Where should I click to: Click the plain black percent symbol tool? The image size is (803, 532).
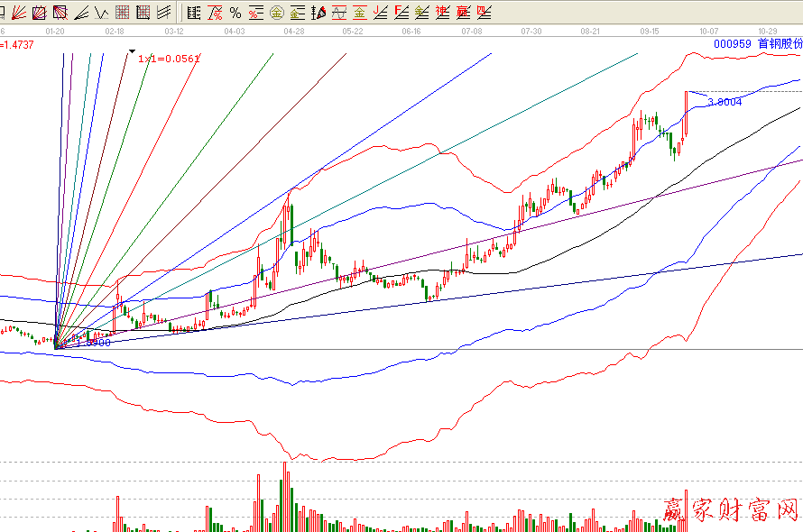(x=235, y=13)
